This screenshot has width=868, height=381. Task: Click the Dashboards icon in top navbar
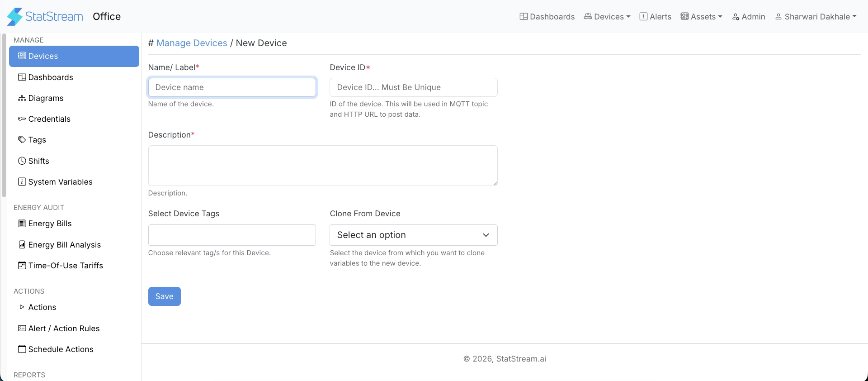pos(524,16)
